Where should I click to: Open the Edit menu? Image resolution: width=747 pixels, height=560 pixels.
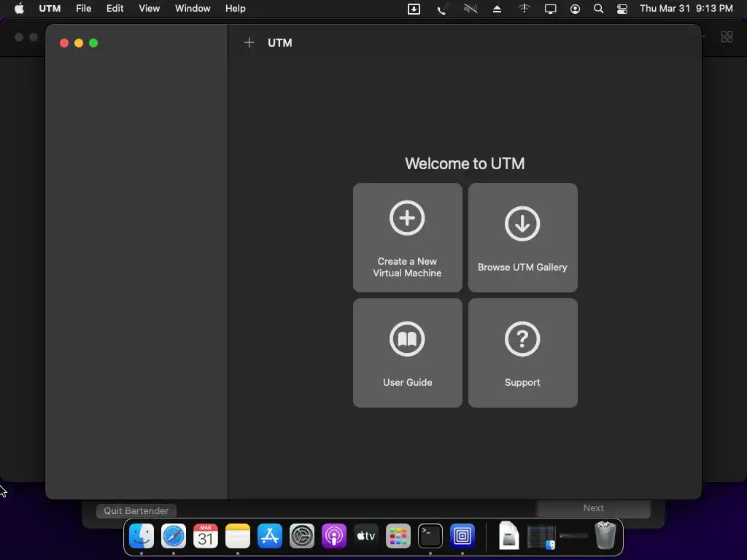tap(115, 9)
